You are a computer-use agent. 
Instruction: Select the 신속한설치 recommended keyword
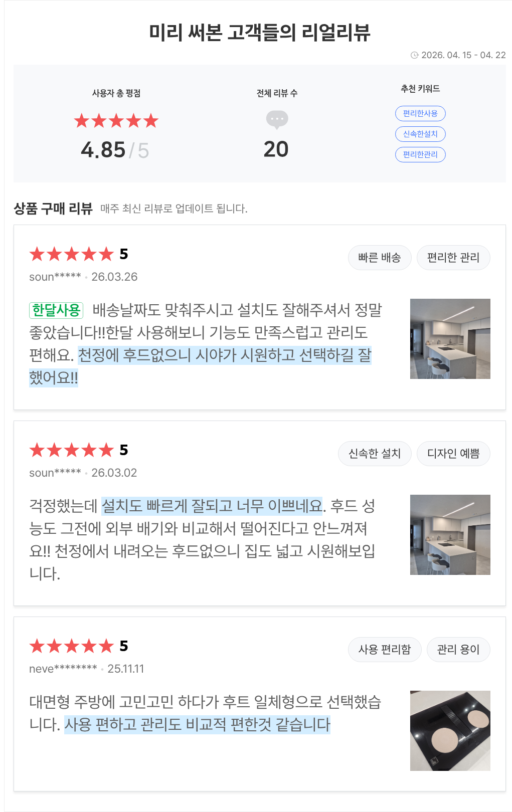(420, 134)
